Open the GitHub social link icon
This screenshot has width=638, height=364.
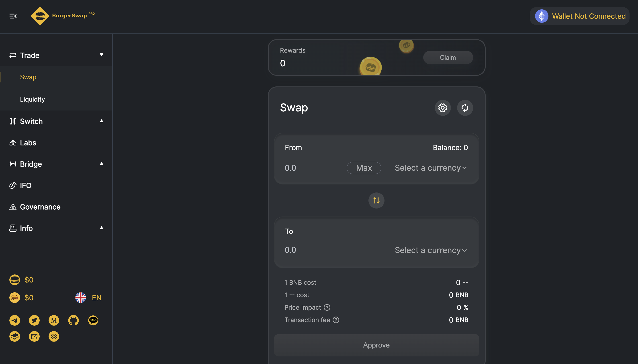click(73, 320)
